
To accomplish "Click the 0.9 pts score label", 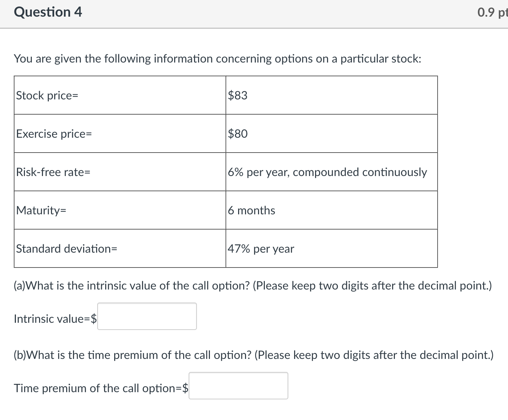I will click(492, 13).
